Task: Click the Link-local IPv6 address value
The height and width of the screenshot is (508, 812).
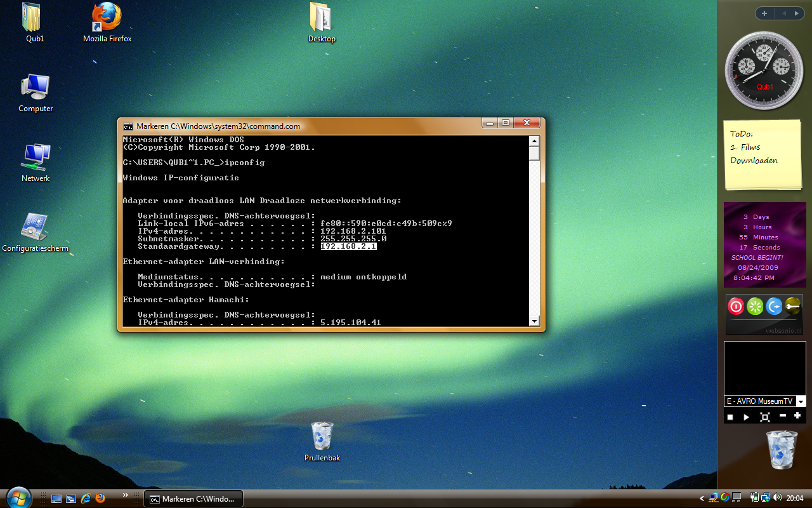Action: pos(386,224)
